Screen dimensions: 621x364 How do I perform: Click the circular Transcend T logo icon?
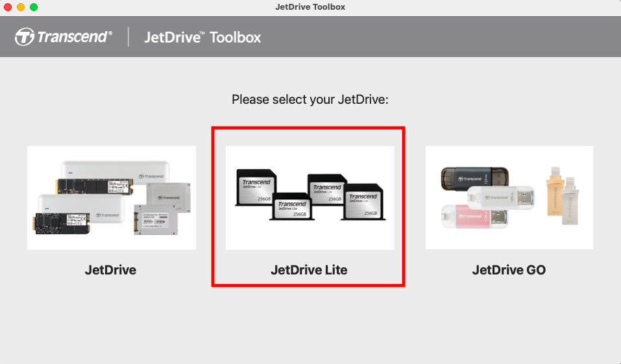(24, 37)
